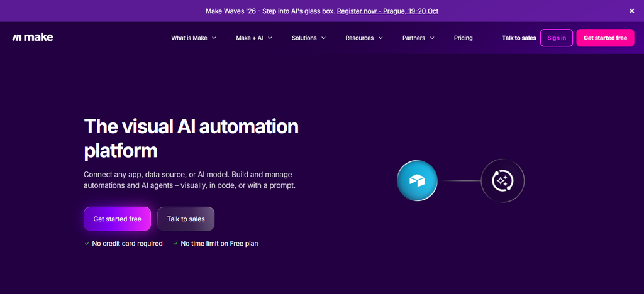Click the 'No time limit on Free plan' text
The width and height of the screenshot is (644, 294).
coord(219,244)
